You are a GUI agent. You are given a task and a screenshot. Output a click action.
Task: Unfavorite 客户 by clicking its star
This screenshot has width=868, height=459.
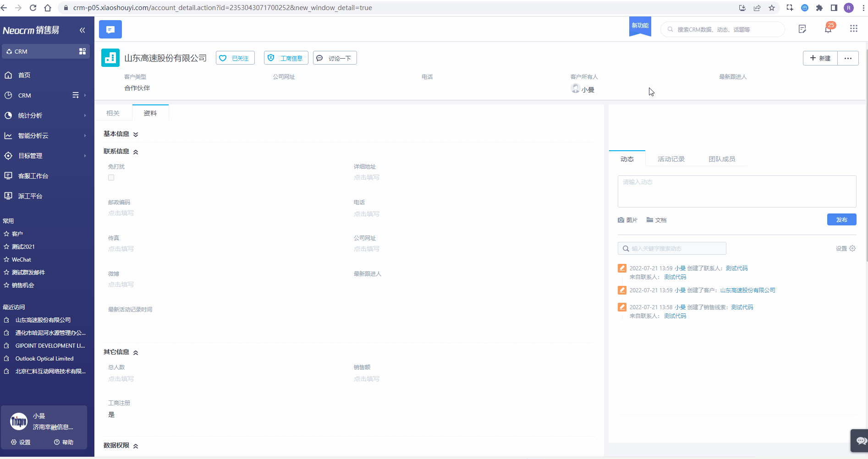tap(7, 234)
